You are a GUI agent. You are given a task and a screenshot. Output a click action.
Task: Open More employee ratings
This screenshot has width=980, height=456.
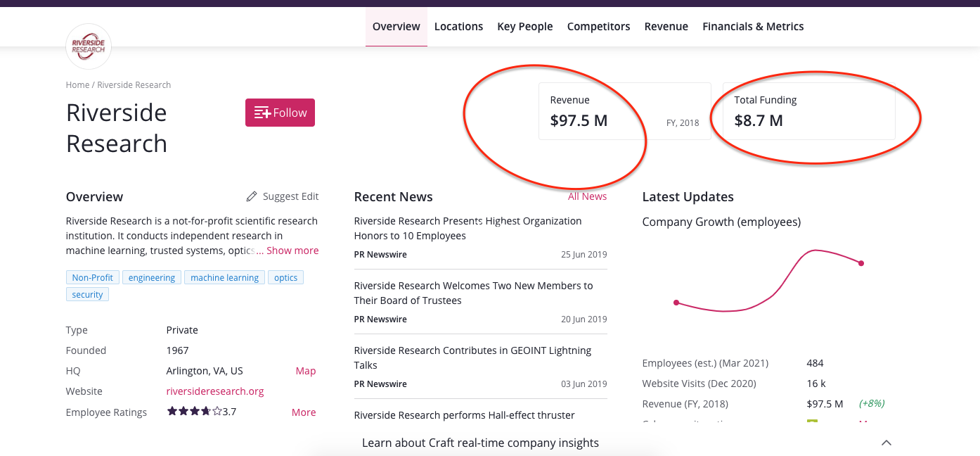(x=304, y=412)
